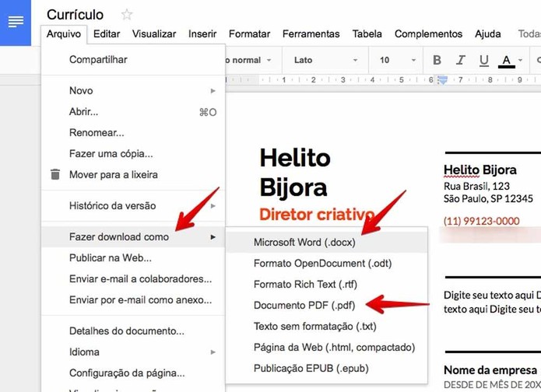Click the Nome da empresa heading
The width and height of the screenshot is (541, 392).
pos(490,370)
